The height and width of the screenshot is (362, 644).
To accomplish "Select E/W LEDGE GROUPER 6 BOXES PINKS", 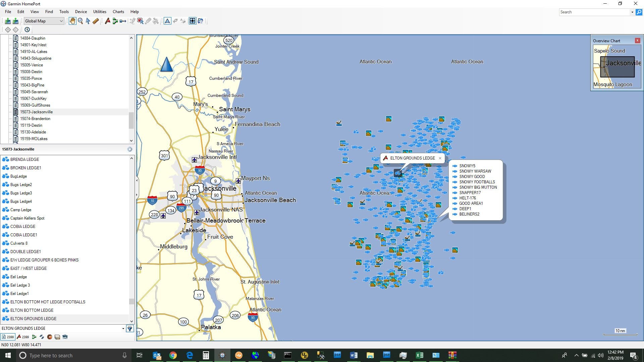I will [x=44, y=260].
